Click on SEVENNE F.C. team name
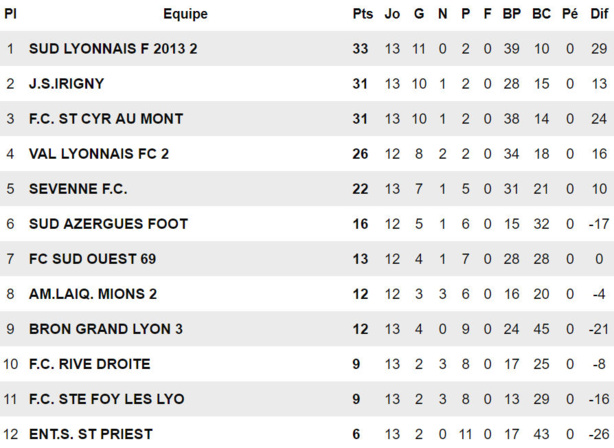The height and width of the screenshot is (448, 614). tap(78, 189)
